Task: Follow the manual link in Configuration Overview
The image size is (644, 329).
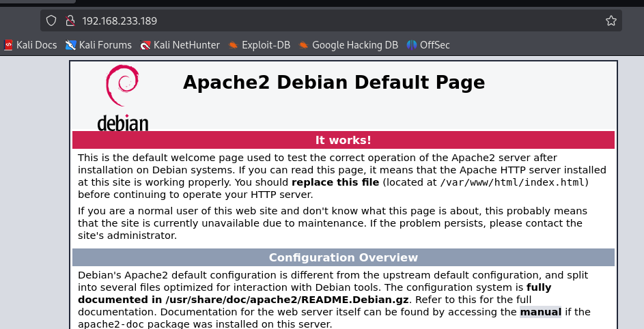Action: pyautogui.click(x=540, y=312)
